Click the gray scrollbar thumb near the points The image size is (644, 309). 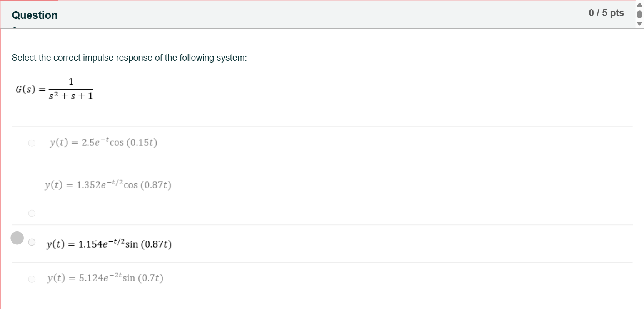[639, 14]
